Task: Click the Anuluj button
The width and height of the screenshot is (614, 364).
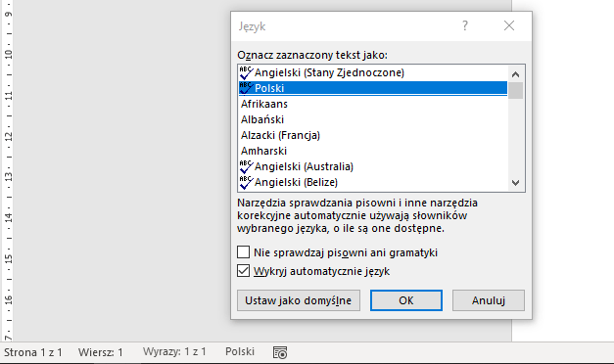Action: pyautogui.click(x=489, y=300)
